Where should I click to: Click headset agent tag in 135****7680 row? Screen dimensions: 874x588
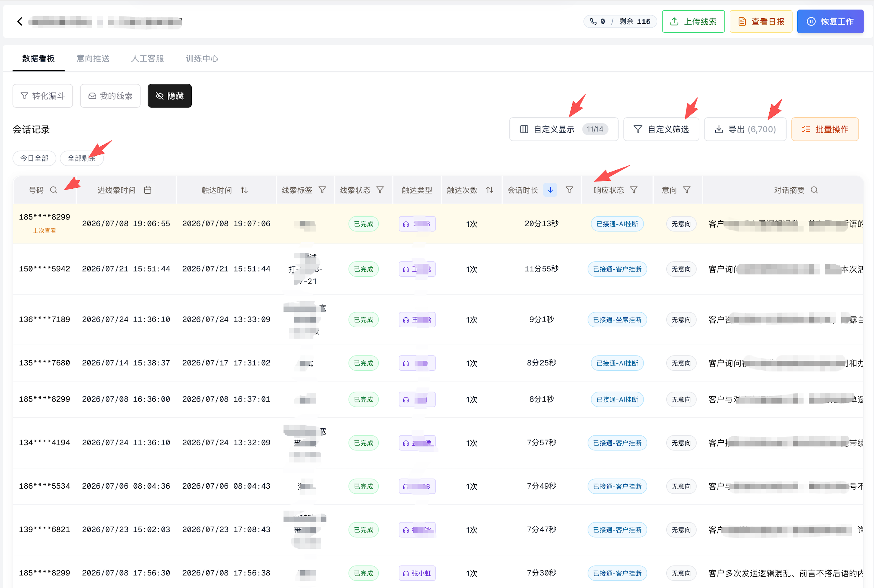tap(417, 363)
